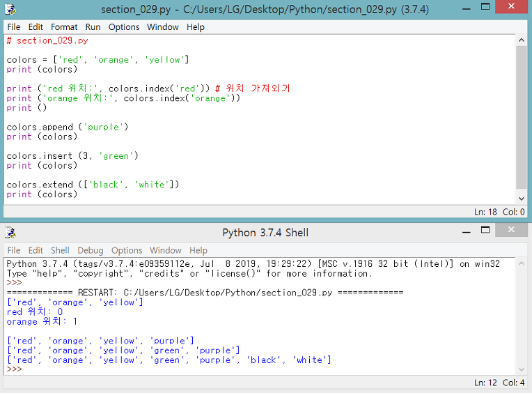Click the last 'print (colors)' line in editor
Viewport: 532px width, 393px height.
(42, 194)
